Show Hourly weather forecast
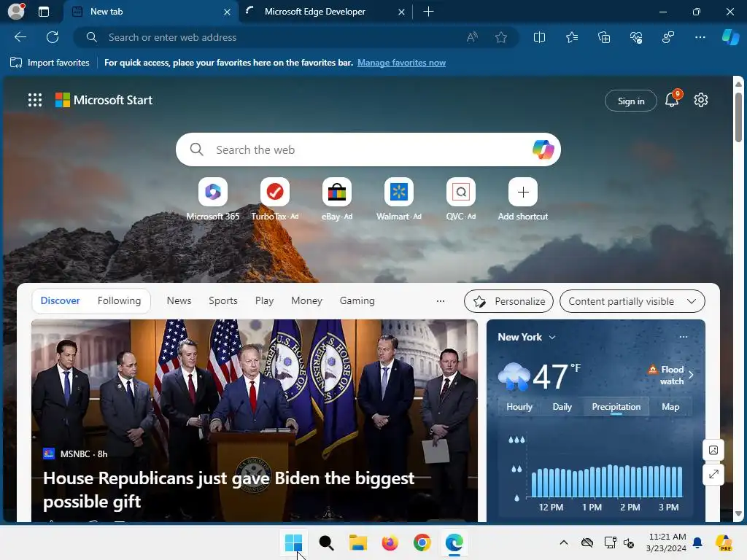Screen dimensions: 747x560 pyautogui.click(x=519, y=407)
